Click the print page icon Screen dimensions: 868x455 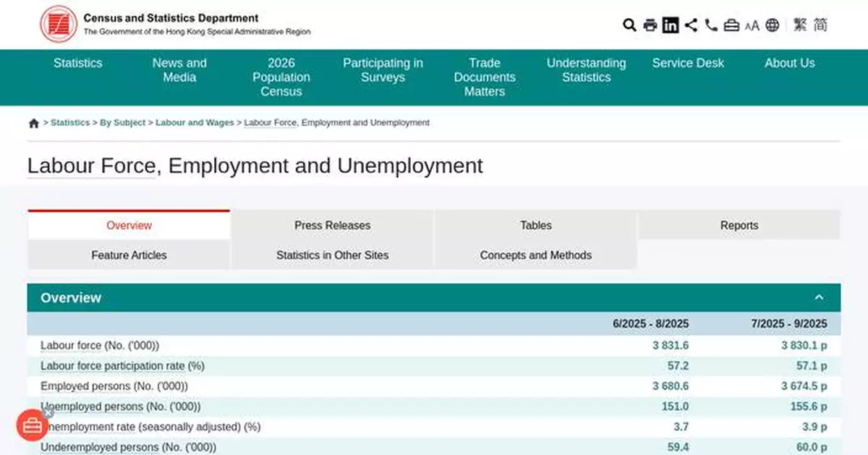click(x=650, y=25)
